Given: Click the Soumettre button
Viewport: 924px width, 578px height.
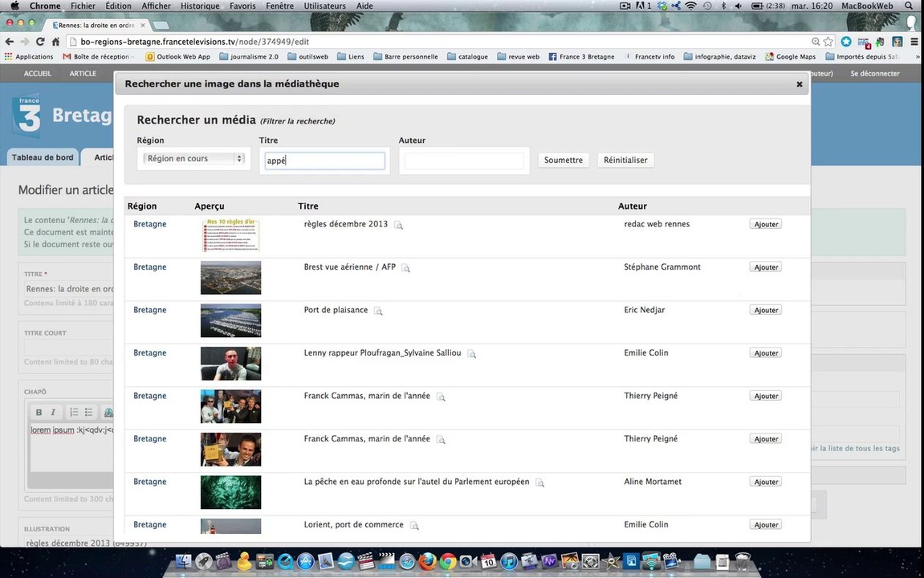Looking at the screenshot, I should coord(564,161).
